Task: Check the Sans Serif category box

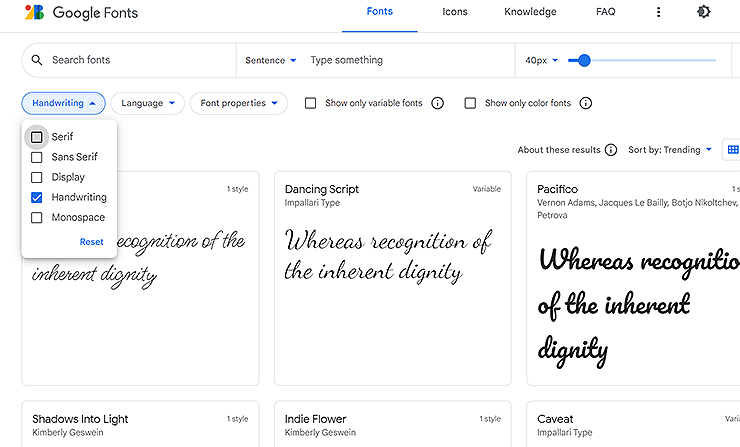Action: 36,157
